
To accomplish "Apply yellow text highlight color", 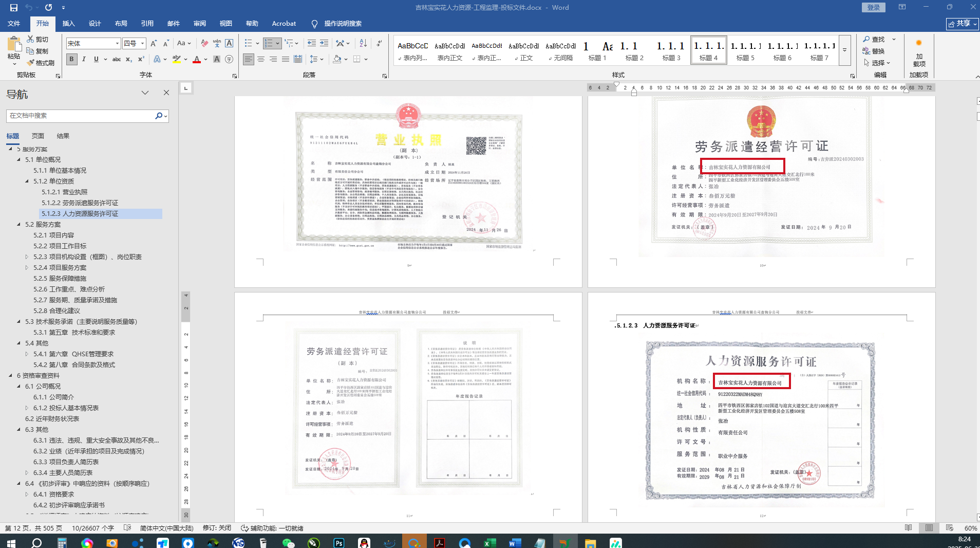I will (x=177, y=60).
